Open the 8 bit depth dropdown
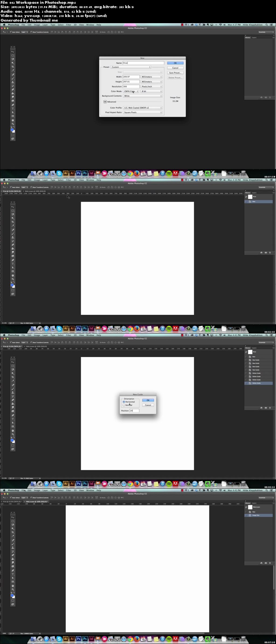 tap(151, 91)
